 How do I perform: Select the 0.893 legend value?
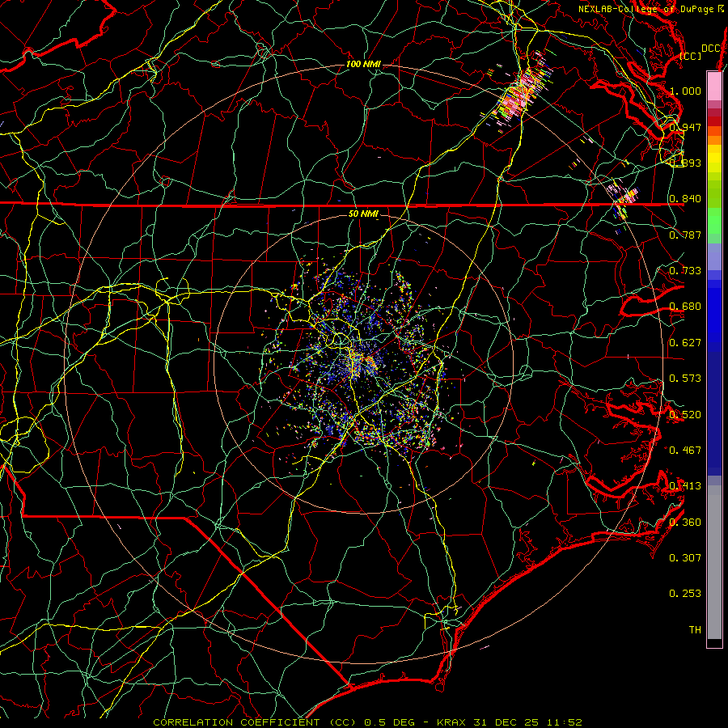(685, 163)
